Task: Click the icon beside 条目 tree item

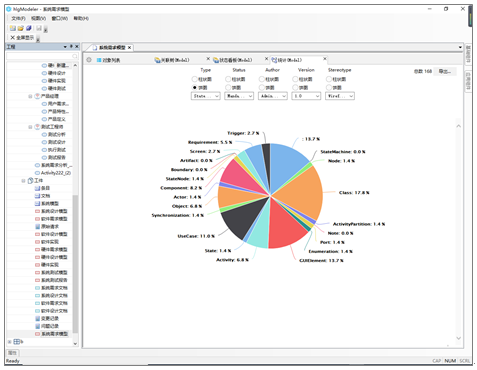Action: [x=37, y=188]
